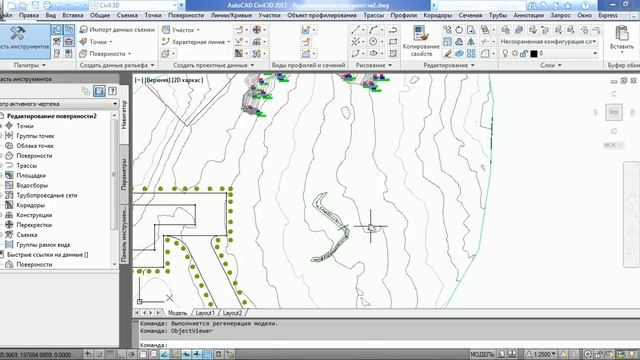The width and height of the screenshot is (640, 360).
Task: Open the active drawing view dropdown in Toolspace
Action: click(59, 104)
